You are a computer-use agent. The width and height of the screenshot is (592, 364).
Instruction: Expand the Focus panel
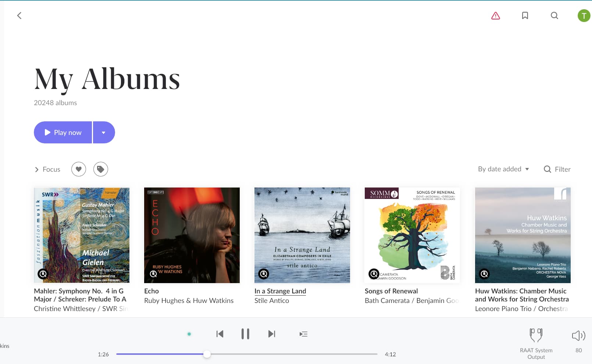47,169
